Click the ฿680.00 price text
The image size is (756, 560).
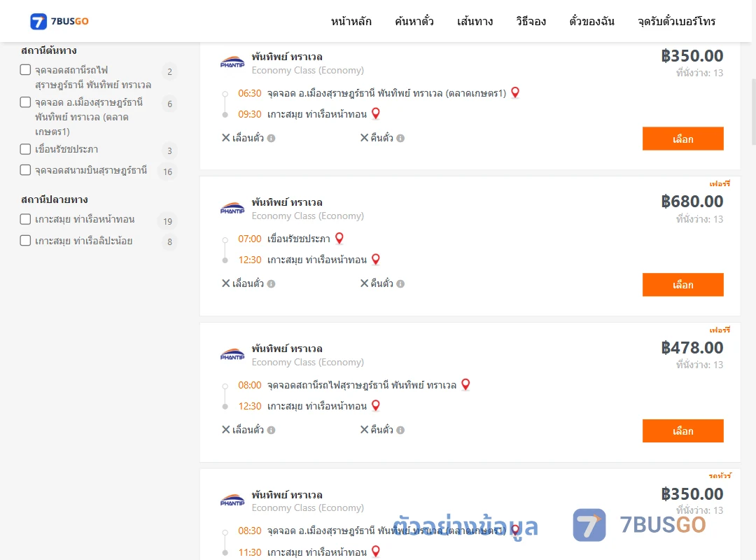pyautogui.click(x=692, y=202)
